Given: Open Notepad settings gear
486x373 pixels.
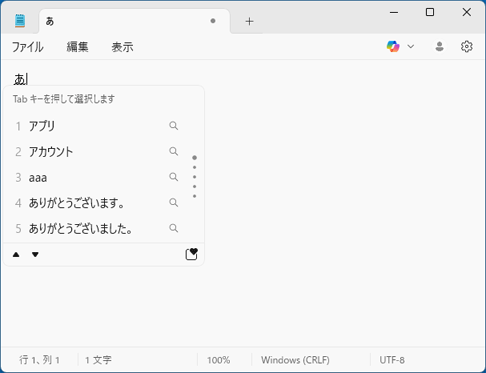Looking at the screenshot, I should point(467,46).
